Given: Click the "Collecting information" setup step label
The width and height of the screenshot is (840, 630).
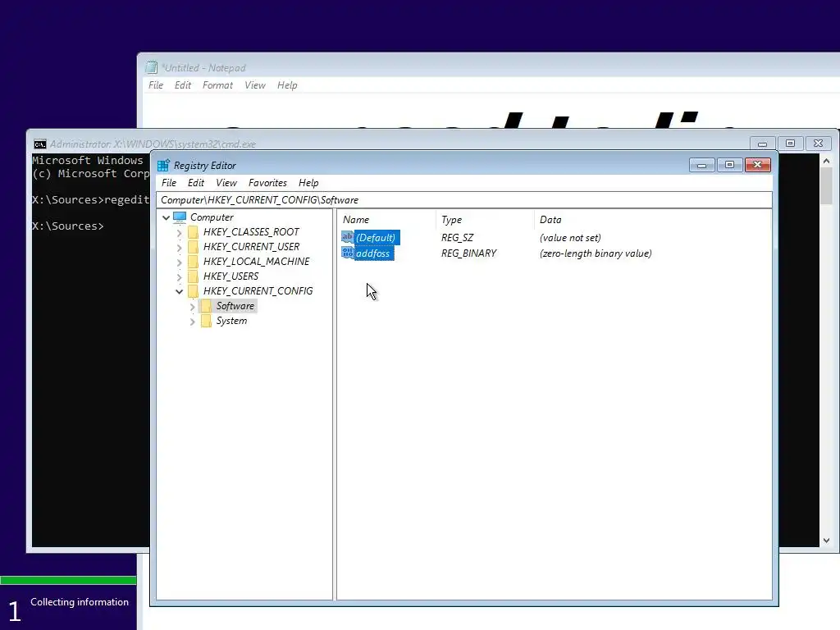Looking at the screenshot, I should coord(80,602).
